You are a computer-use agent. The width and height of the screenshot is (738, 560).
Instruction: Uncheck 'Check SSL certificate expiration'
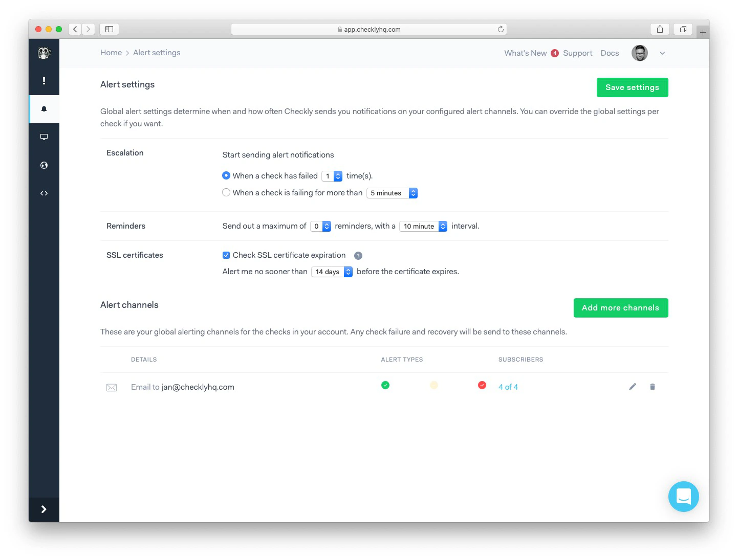click(x=226, y=255)
